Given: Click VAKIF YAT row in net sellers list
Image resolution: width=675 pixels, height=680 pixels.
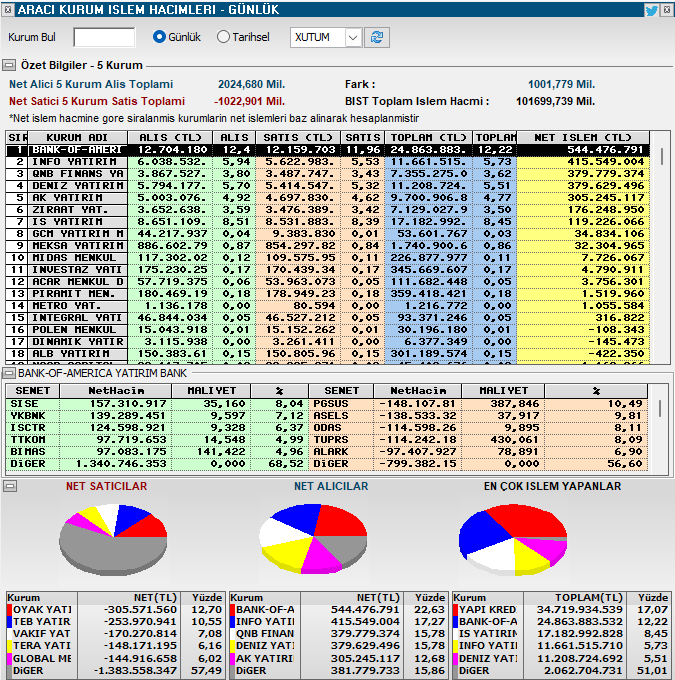Looking at the screenshot, I should click(116, 634).
